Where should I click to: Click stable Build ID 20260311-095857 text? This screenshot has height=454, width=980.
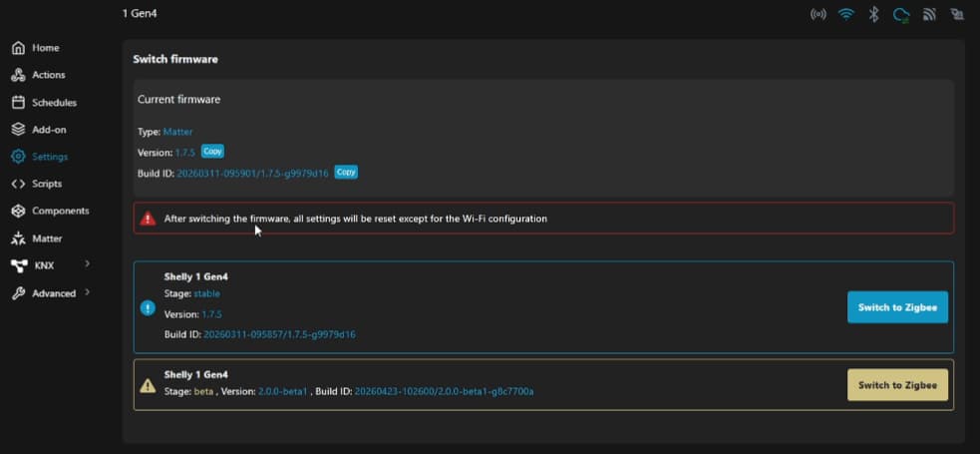point(279,334)
